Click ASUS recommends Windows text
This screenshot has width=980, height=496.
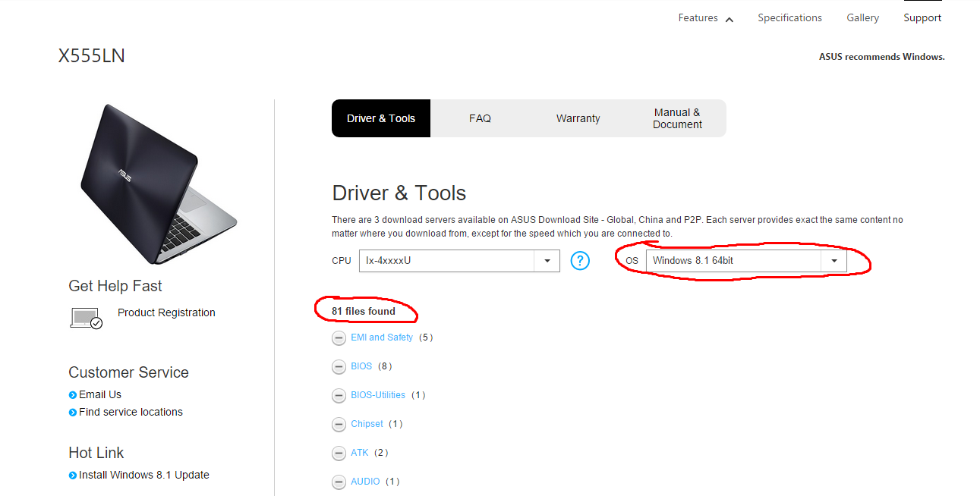(882, 57)
